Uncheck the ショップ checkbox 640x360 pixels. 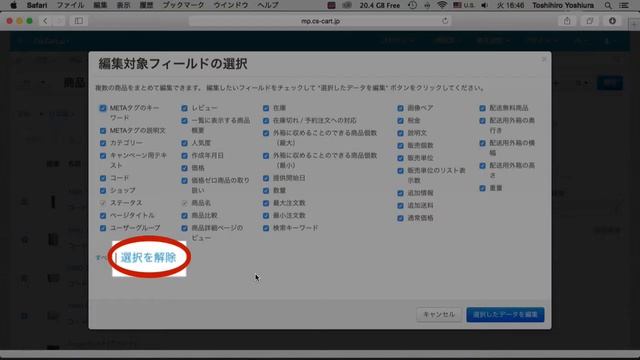tap(103, 191)
